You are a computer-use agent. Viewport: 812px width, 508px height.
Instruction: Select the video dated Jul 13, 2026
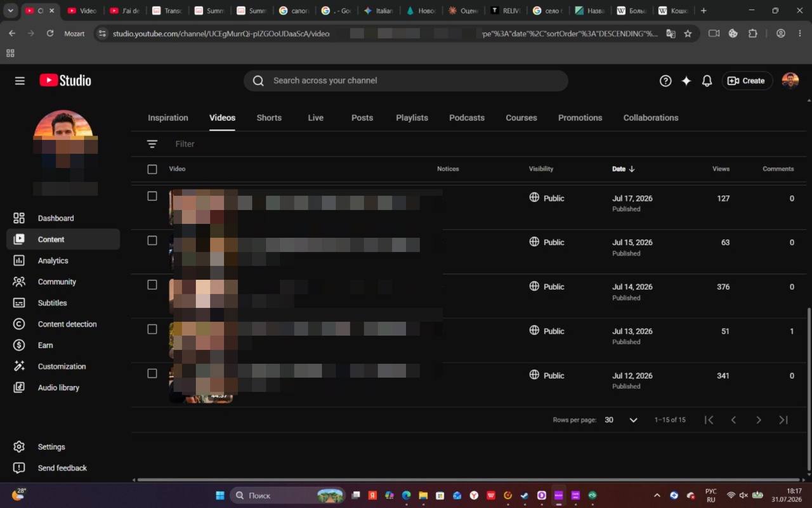[152, 329]
